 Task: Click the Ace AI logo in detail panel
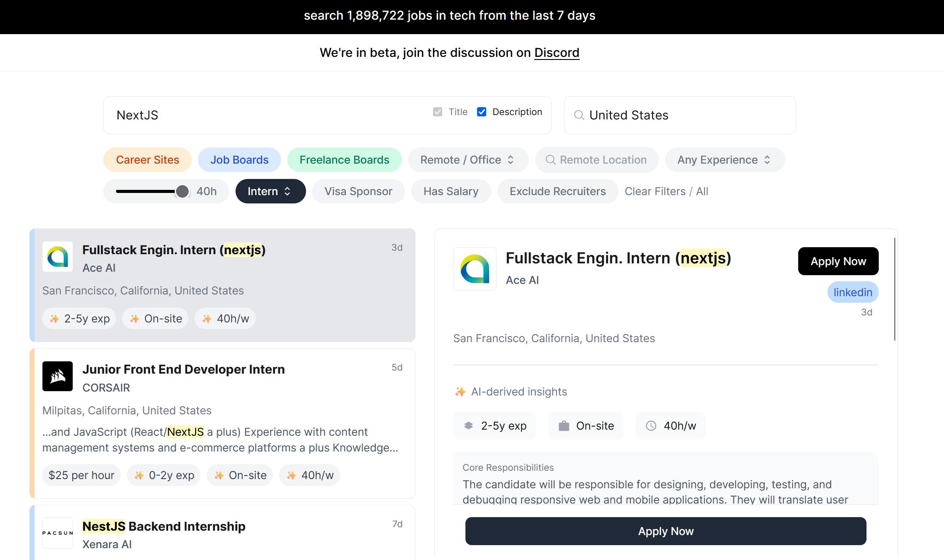tap(475, 269)
